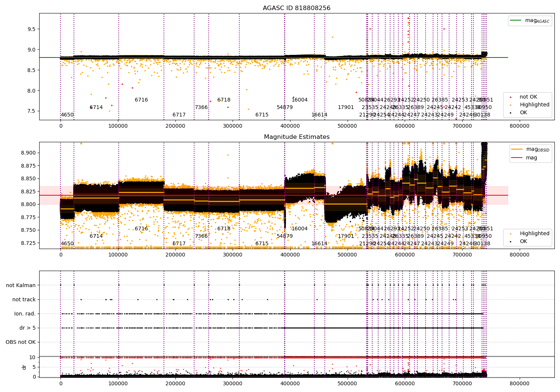Click obsid label 4650 in the Magnitude Estimates plot
The height and width of the screenshot is (392, 560).
point(67,244)
